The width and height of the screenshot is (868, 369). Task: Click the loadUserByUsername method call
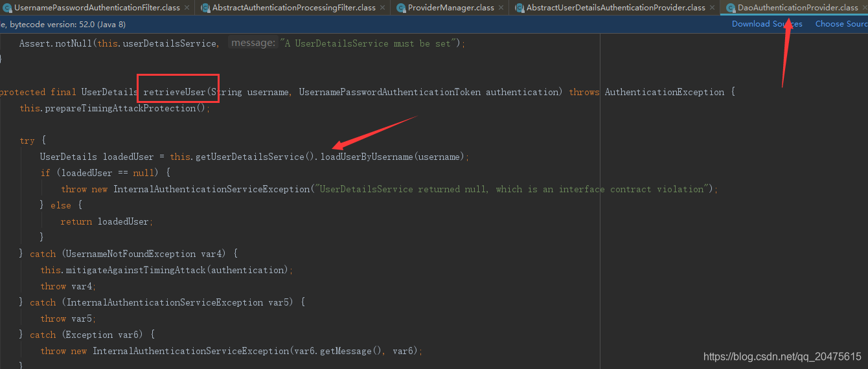pyautogui.click(x=367, y=157)
